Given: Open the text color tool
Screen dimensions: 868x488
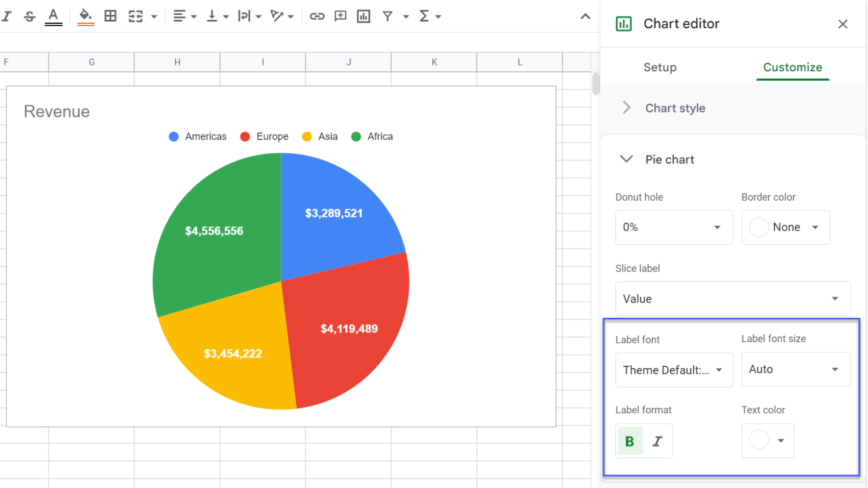Looking at the screenshot, I should click(x=53, y=16).
